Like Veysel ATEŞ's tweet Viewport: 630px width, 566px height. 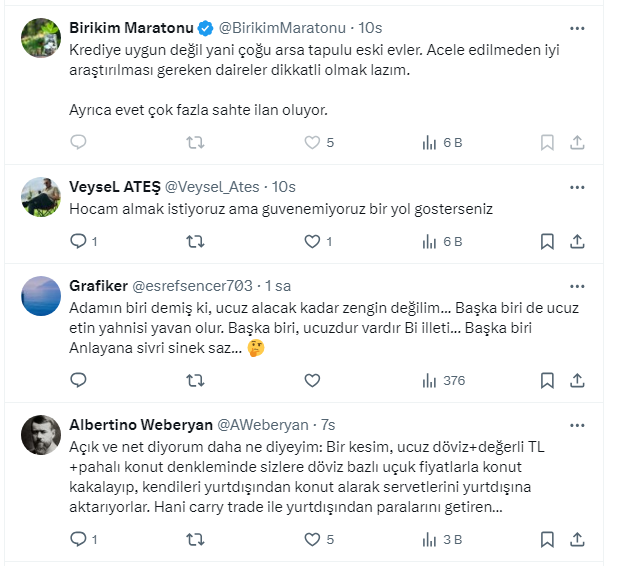click(x=312, y=241)
